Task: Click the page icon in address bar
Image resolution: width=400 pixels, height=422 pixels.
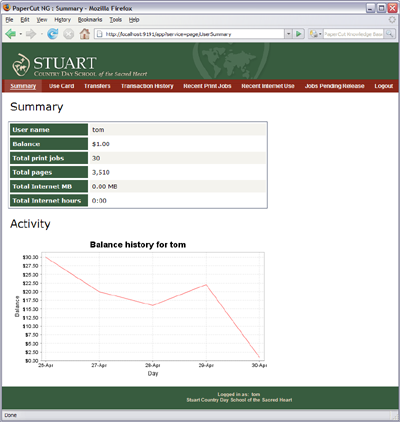Action: (99, 34)
